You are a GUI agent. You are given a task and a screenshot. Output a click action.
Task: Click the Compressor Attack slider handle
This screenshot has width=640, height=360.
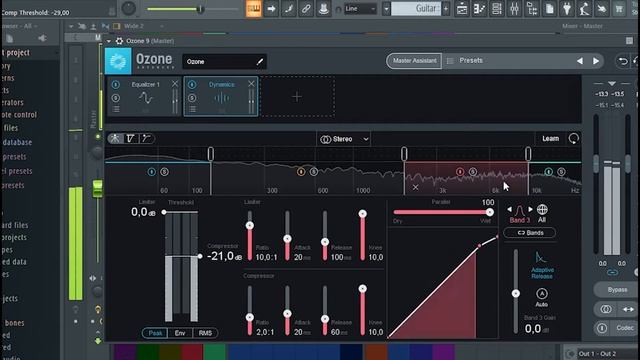pyautogui.click(x=287, y=314)
